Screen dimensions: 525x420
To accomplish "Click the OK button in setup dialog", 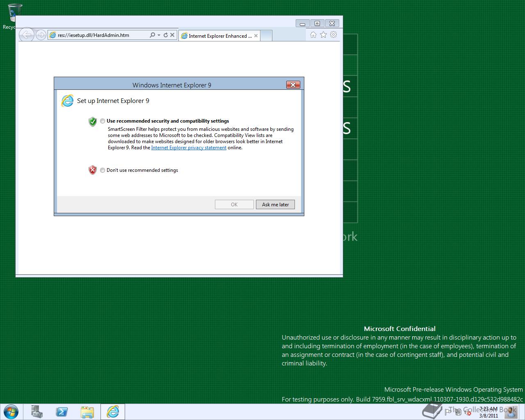I will click(x=234, y=204).
